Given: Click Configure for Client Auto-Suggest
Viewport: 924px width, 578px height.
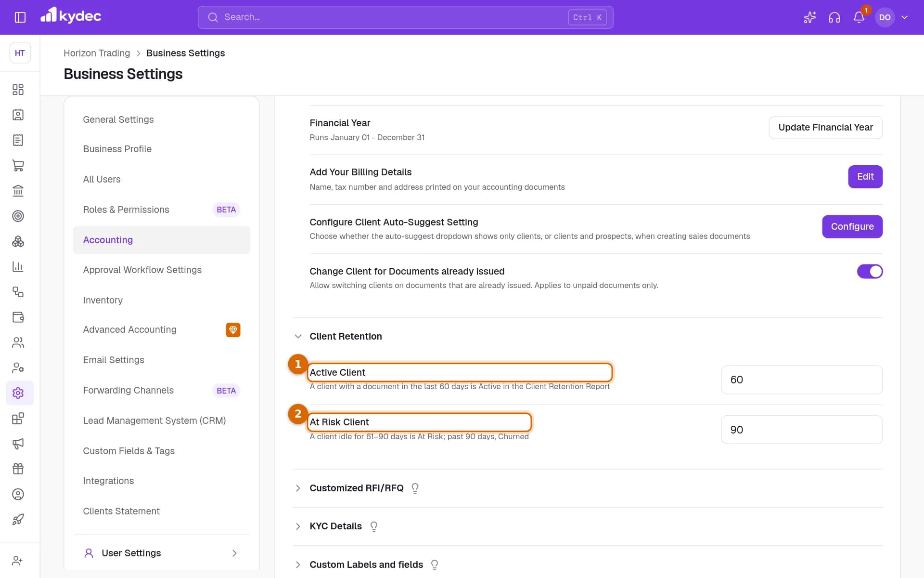Looking at the screenshot, I should (x=852, y=227).
